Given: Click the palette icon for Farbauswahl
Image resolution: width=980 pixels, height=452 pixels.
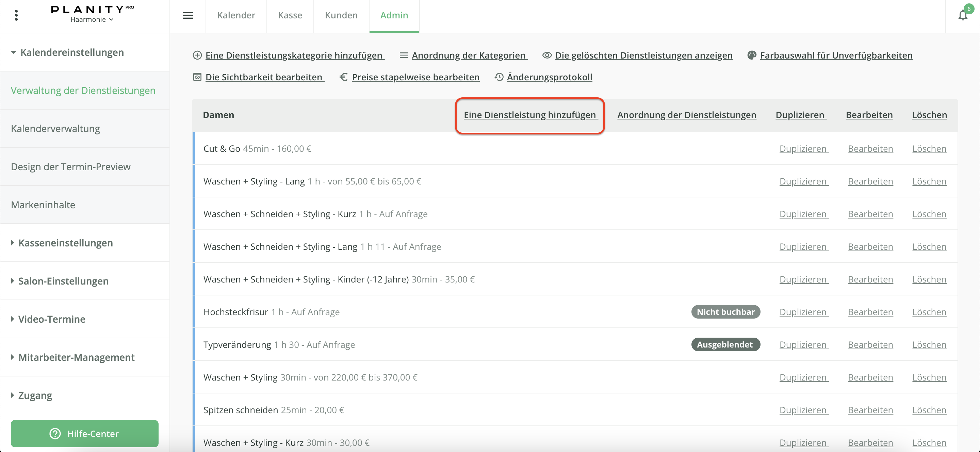Looking at the screenshot, I should pyautogui.click(x=751, y=55).
